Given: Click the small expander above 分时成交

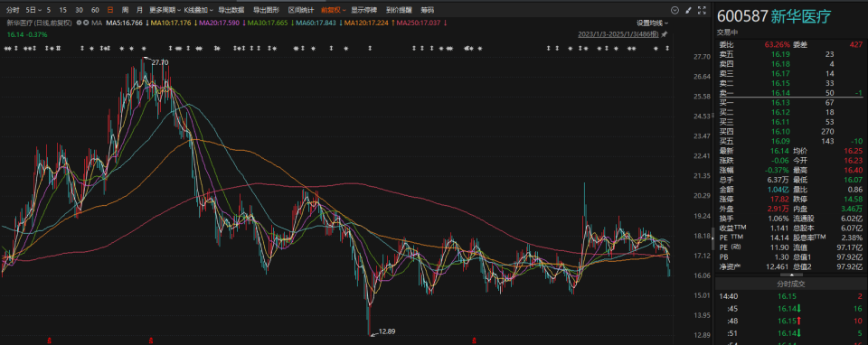Looking at the screenshot, I should pos(791,275).
